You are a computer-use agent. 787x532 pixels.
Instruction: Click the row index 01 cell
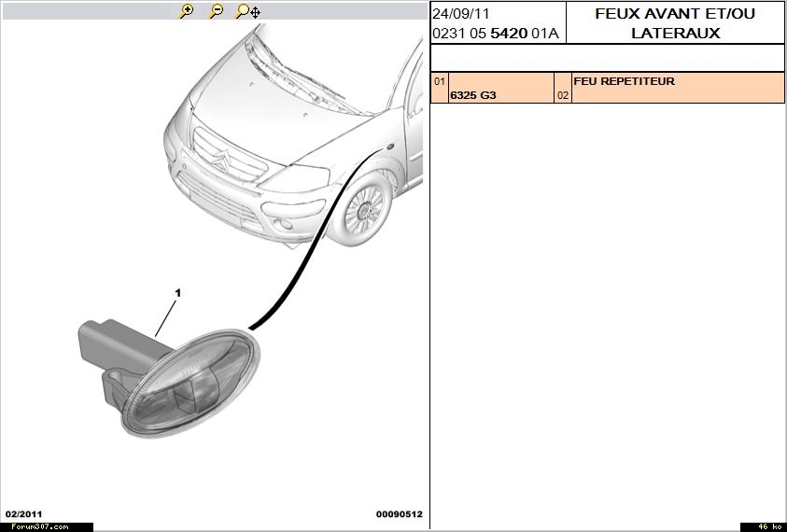tap(439, 81)
